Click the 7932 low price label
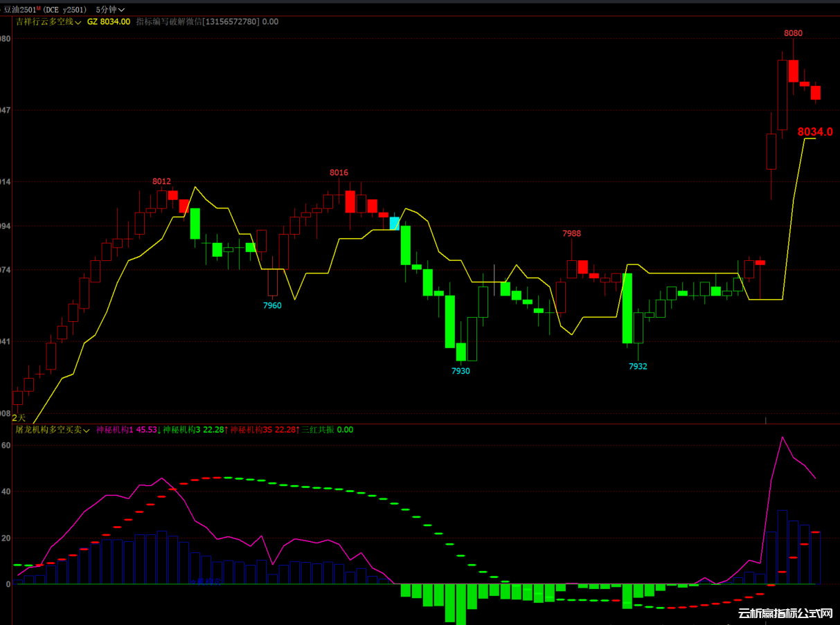Viewport: 840px width, 625px height. point(638,366)
